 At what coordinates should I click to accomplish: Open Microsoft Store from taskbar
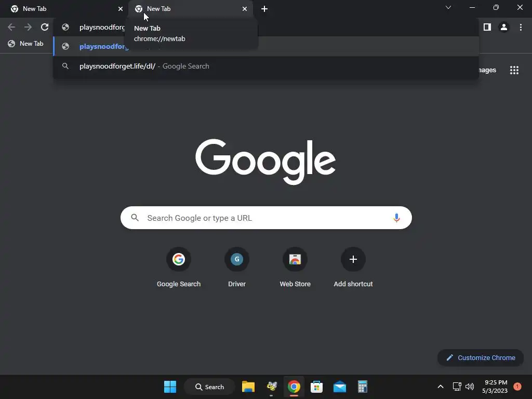[x=316, y=387]
